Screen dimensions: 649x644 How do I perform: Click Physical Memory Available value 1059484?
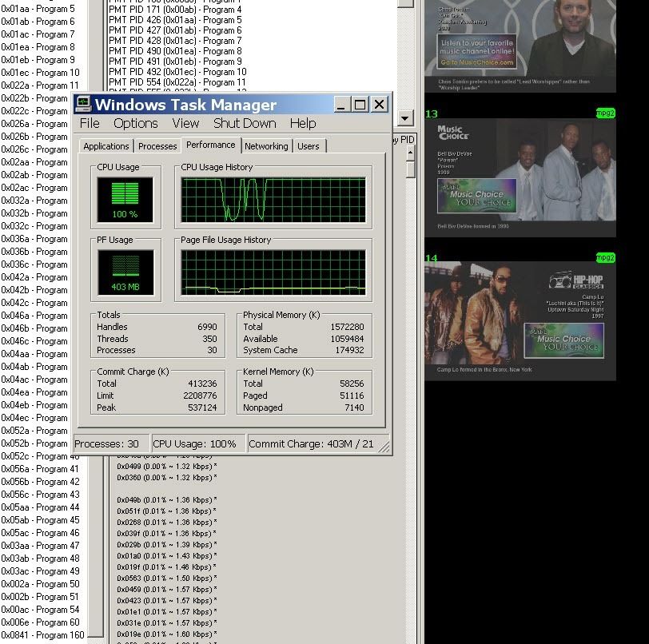tap(347, 339)
